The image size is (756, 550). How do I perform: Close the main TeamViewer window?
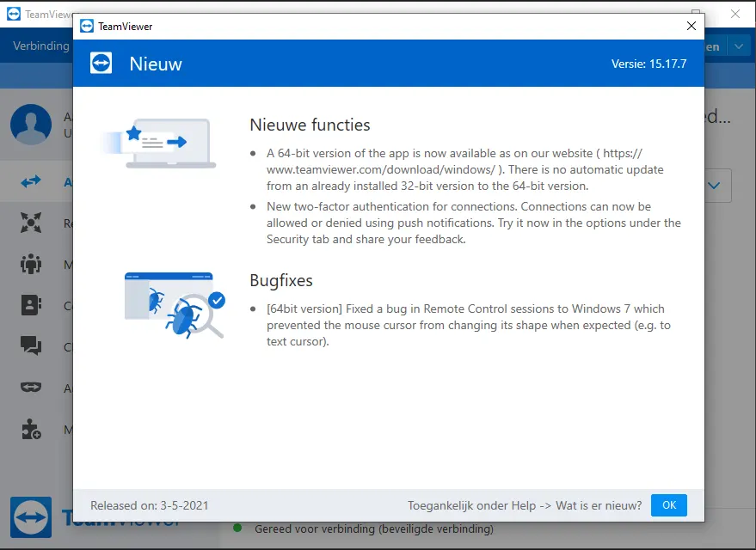point(735,14)
